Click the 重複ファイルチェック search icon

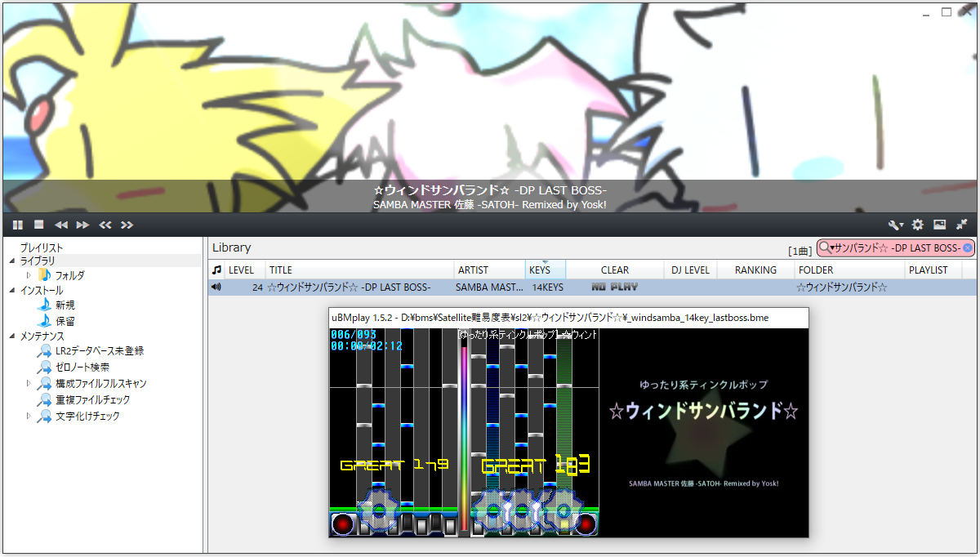point(44,400)
